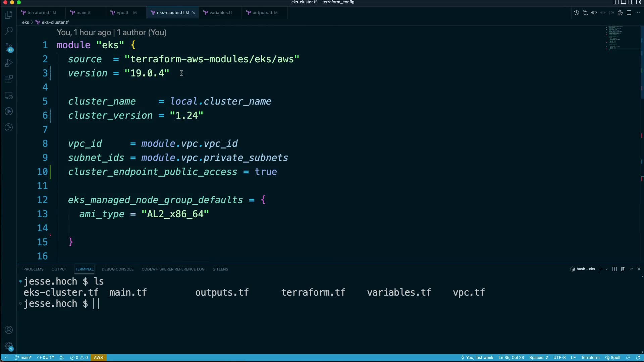Screen dimensions: 644x362
Task: Open the Extensions view
Action: tap(9, 79)
